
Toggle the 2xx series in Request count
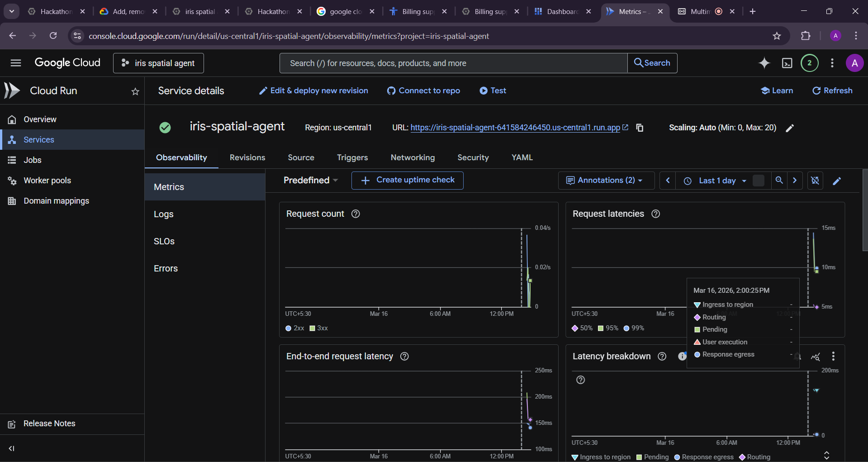[x=295, y=328]
